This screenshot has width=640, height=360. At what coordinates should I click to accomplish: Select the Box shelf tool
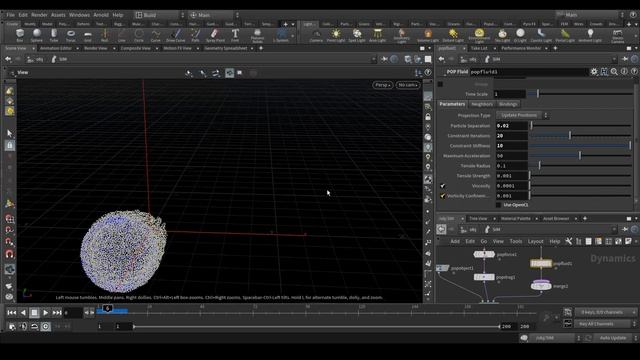click(20, 35)
